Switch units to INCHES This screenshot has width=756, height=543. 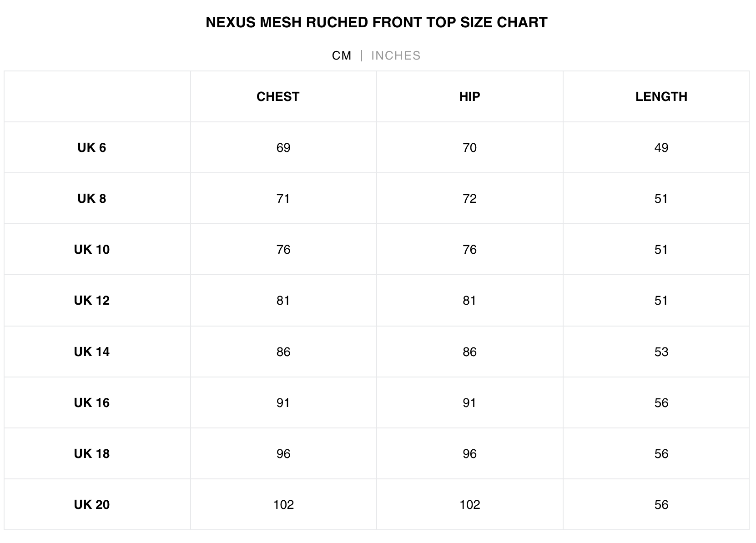396,55
